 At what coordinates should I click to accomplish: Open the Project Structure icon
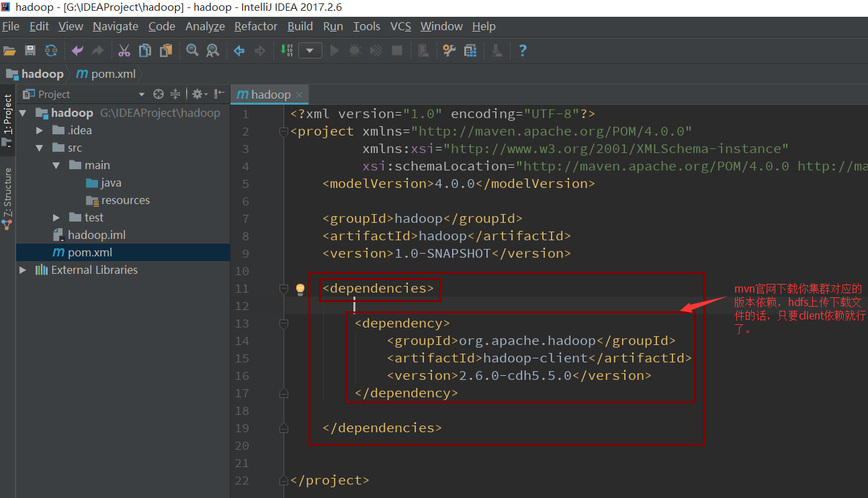click(470, 50)
